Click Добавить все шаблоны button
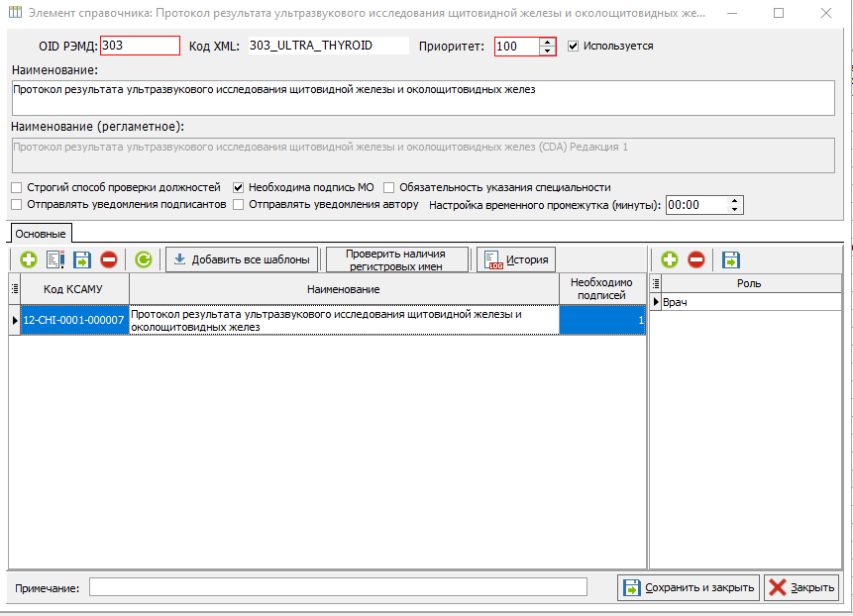853x616 pixels. click(x=242, y=259)
